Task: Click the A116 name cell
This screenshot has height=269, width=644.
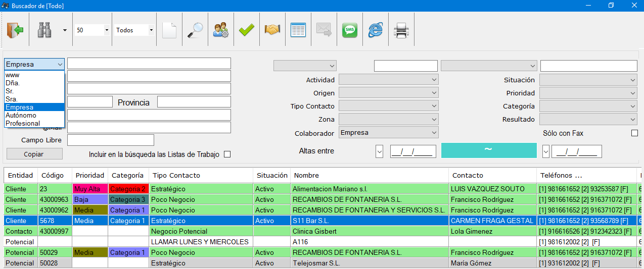Action: coord(370,242)
